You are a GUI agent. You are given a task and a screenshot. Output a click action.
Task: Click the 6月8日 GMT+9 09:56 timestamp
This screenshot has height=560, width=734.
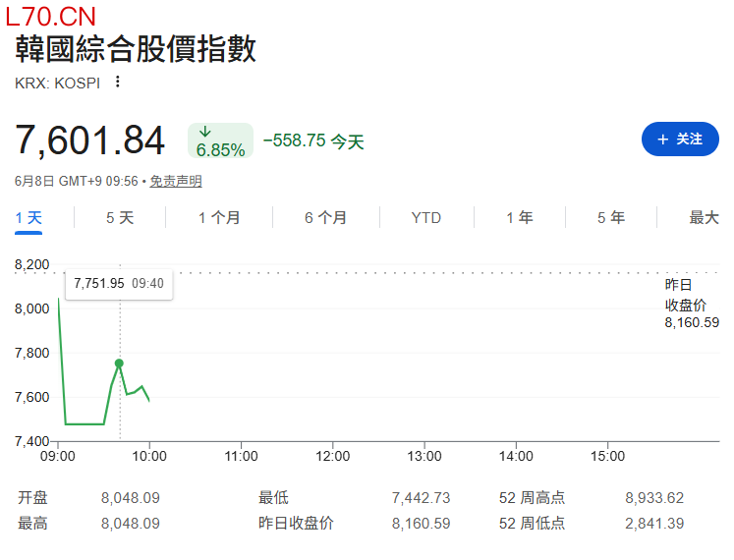point(77,181)
